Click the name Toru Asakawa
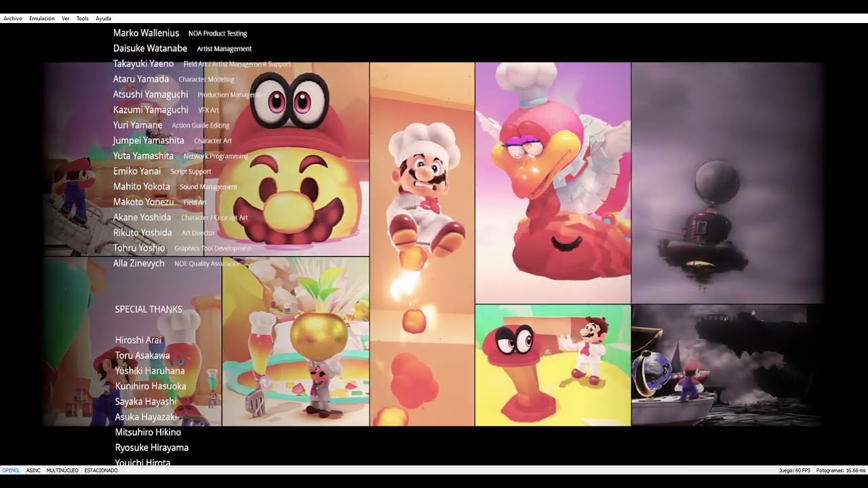The width and height of the screenshot is (868, 488). point(142,355)
